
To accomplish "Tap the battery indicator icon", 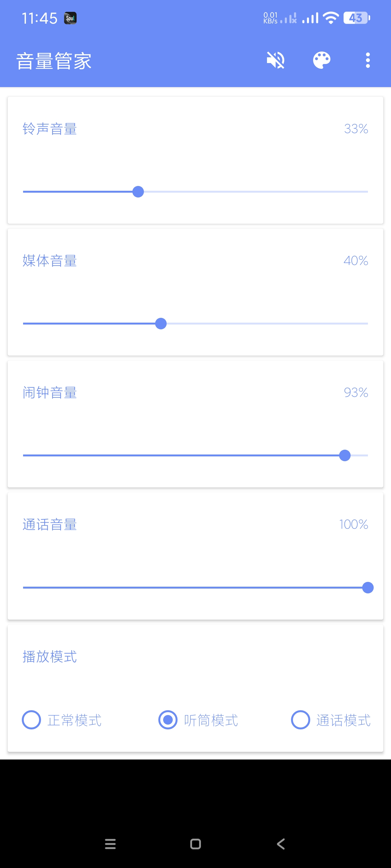I will click(356, 18).
